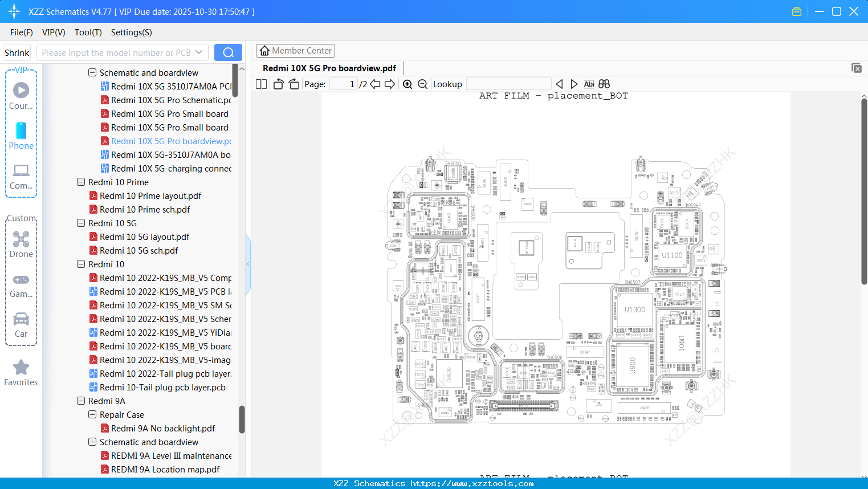The image size is (868, 489).
Task: Open the Drone schematics category
Action: pyautogui.click(x=21, y=245)
